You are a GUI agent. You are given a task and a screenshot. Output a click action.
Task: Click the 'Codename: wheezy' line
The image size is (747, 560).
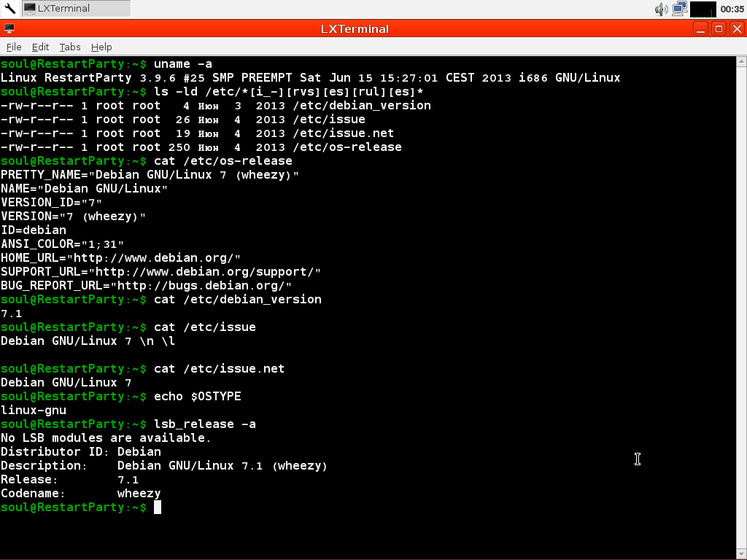pos(80,494)
